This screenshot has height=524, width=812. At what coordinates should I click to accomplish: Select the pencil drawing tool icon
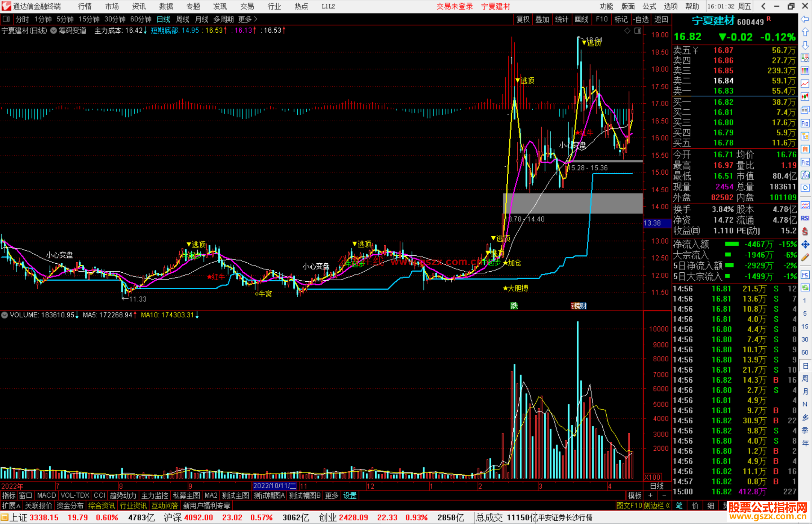coord(805,257)
